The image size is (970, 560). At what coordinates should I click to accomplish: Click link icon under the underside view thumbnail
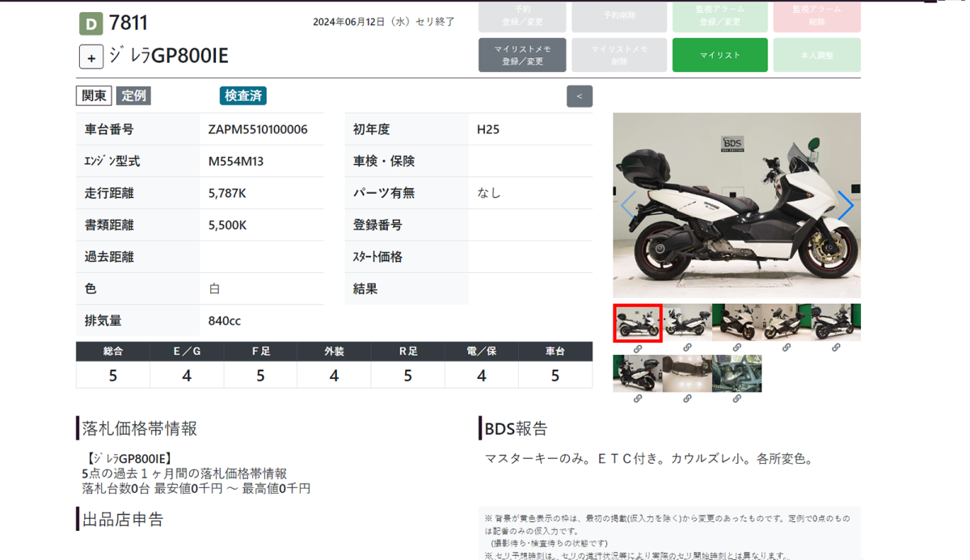coord(687,398)
